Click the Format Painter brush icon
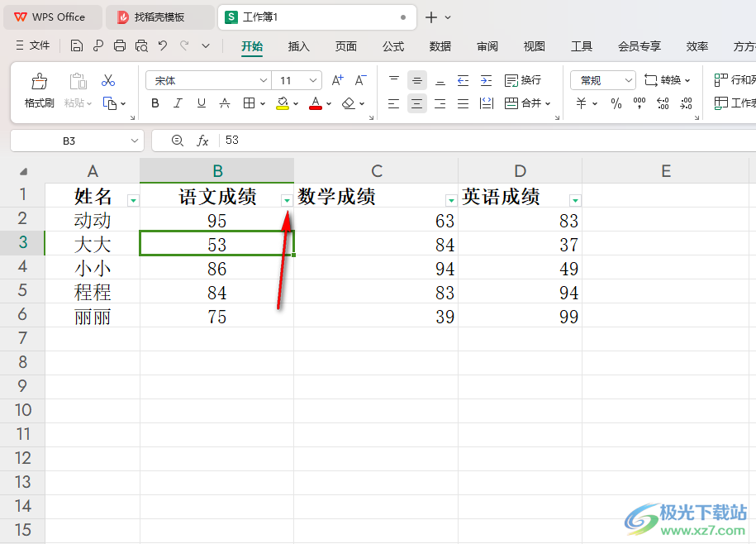 pyautogui.click(x=39, y=81)
